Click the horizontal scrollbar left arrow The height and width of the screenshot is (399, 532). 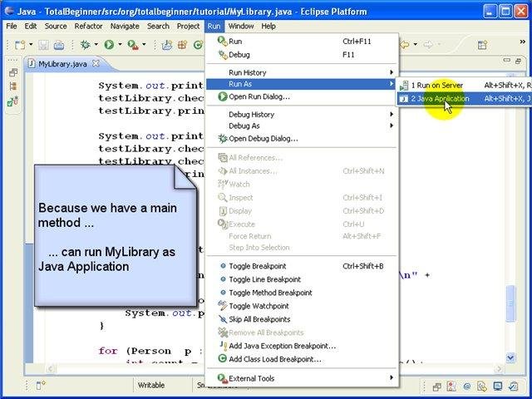pyautogui.click(x=51, y=368)
